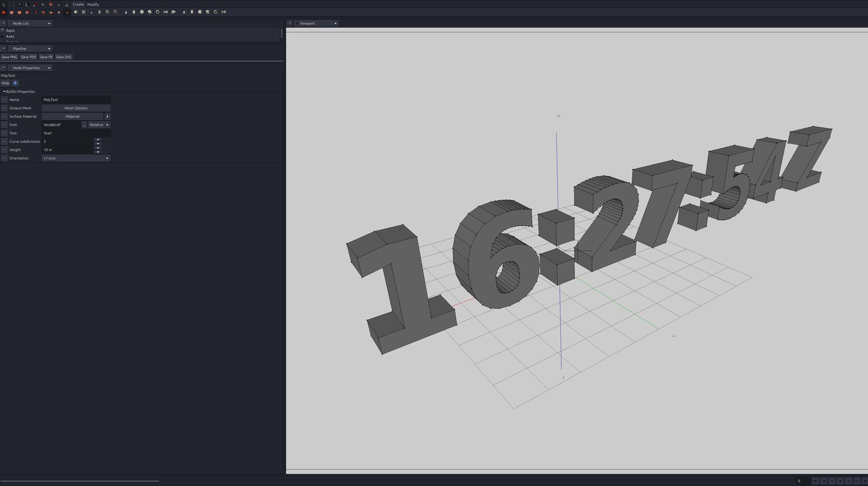Activate the Move tool icon
Viewport: 868px width, 486px height.
[11, 5]
